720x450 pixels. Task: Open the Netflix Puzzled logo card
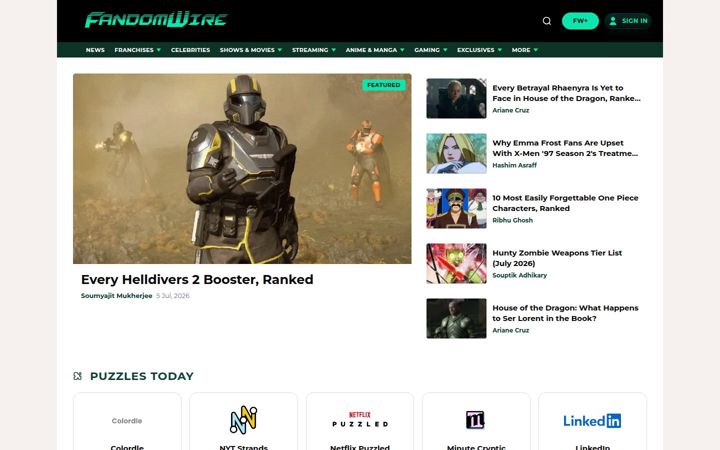[x=360, y=420]
